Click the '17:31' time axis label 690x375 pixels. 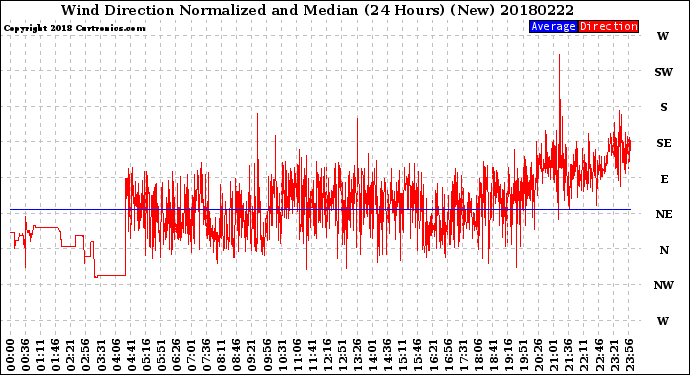pyautogui.click(x=463, y=355)
